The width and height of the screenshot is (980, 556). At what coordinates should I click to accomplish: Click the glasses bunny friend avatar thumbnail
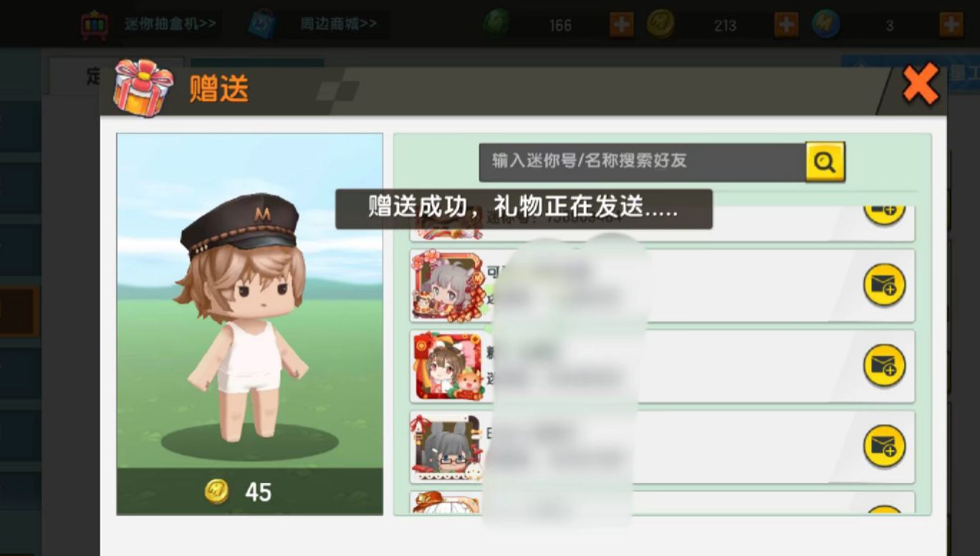(x=448, y=447)
